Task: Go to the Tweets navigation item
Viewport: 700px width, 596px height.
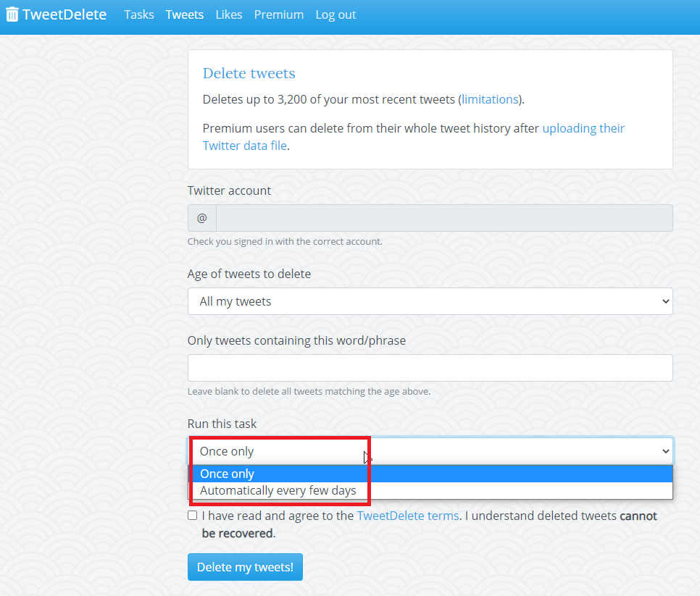Action: tap(184, 14)
